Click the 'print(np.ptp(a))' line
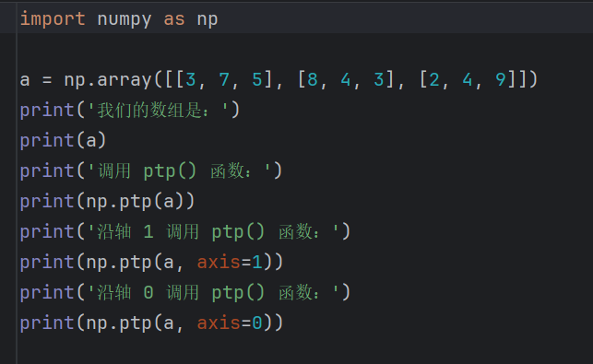593x364 pixels. pyautogui.click(x=107, y=201)
